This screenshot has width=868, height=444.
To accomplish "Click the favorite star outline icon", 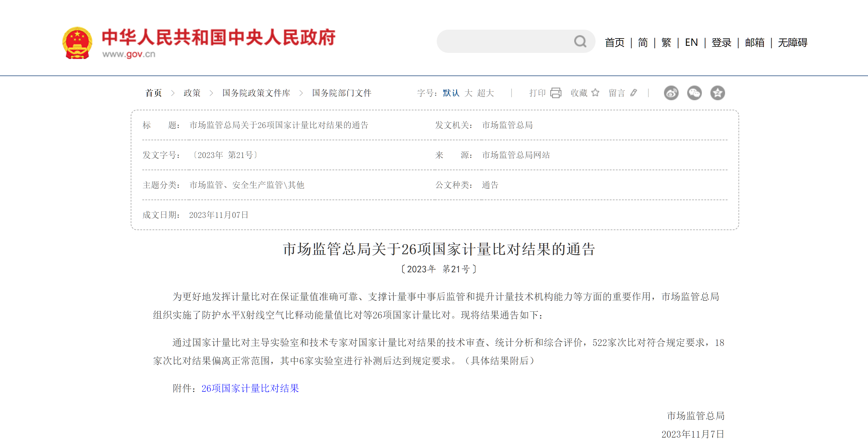I will pyautogui.click(x=595, y=92).
